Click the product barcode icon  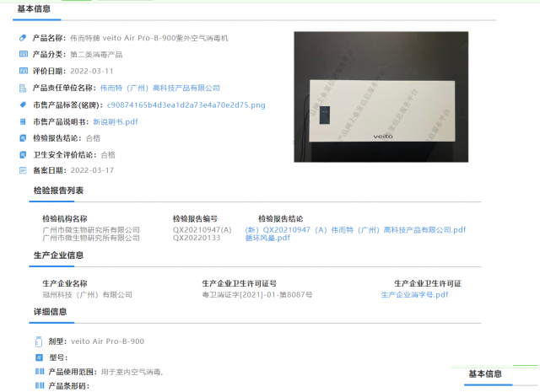[x=38, y=386]
